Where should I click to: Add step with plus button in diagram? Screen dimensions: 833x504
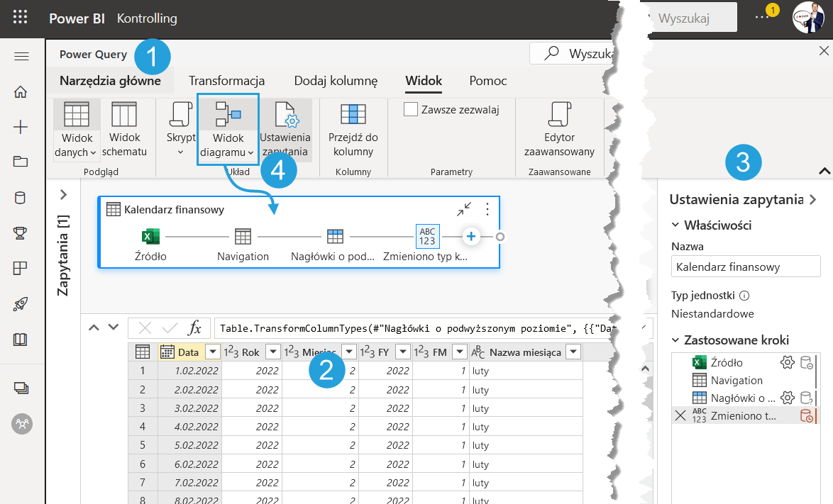472,237
